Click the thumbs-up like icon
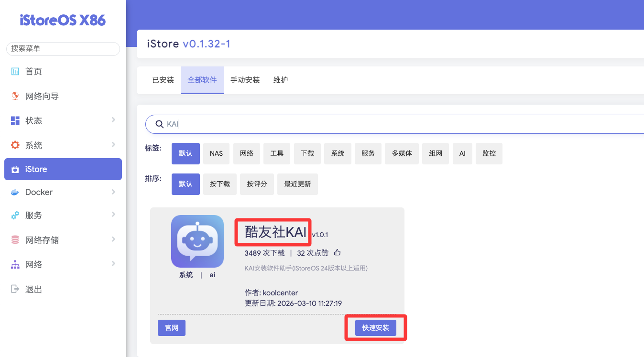Viewport: 644px width, 357px height. (x=338, y=252)
